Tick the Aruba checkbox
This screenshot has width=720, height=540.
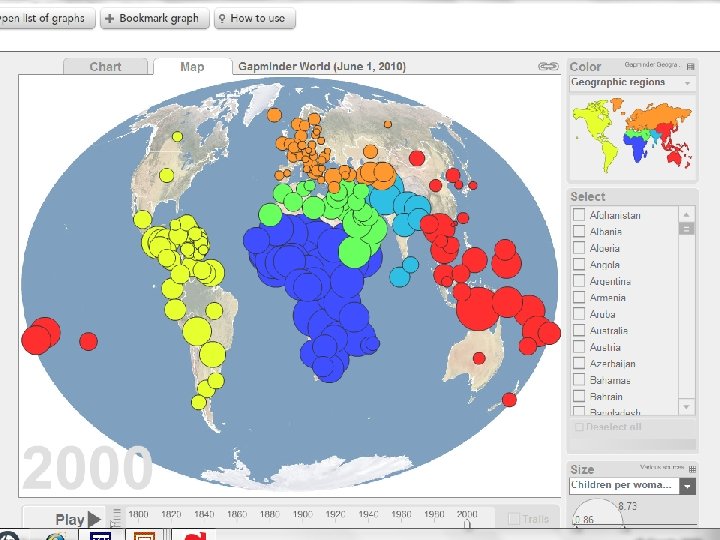(x=579, y=314)
